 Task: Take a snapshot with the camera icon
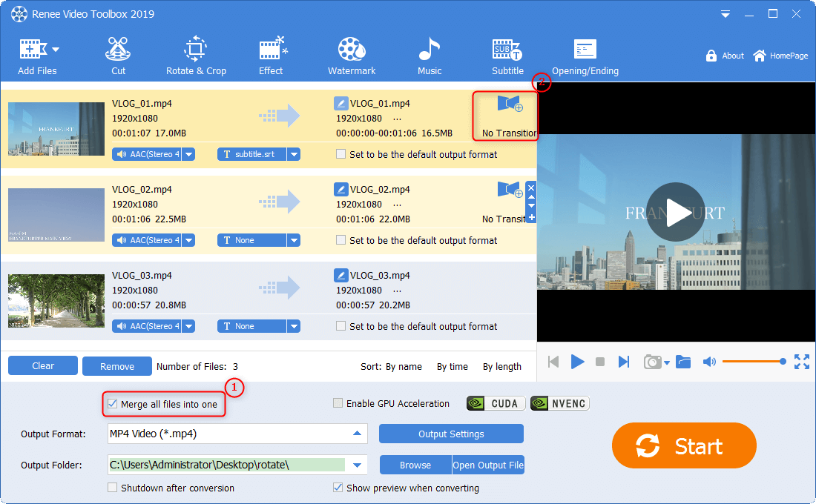pos(652,362)
